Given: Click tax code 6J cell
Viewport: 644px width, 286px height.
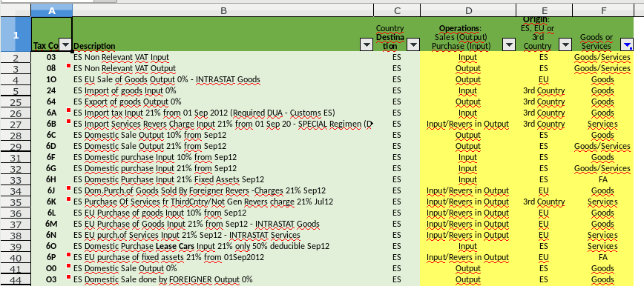Looking at the screenshot, I should pos(52,190).
